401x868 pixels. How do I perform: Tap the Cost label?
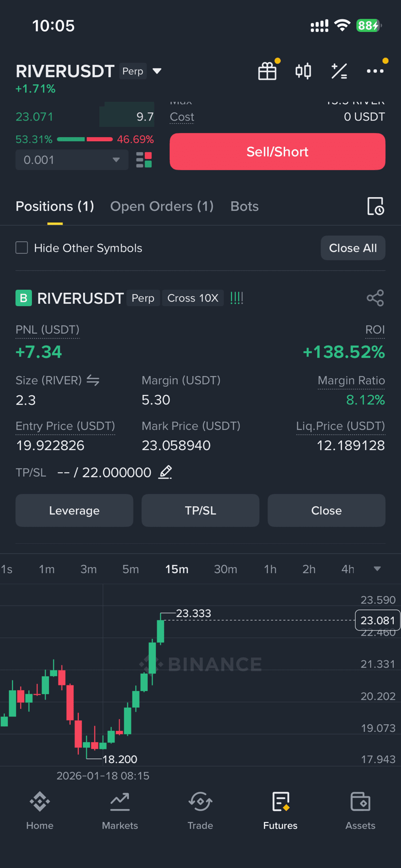(x=182, y=117)
